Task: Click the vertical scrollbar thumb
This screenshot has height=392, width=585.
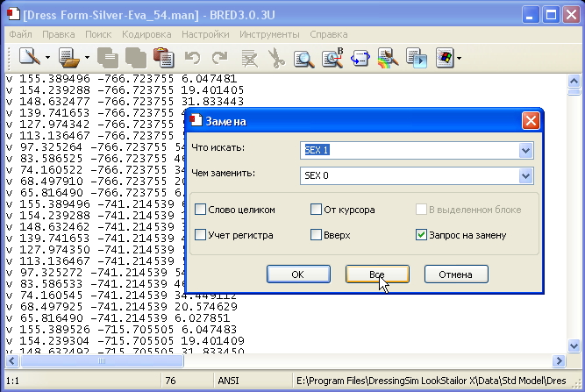Action: (574, 92)
